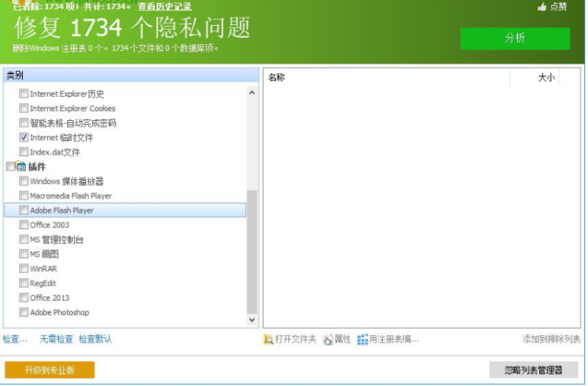
Task: Check Windows 媒体播放器 checkbox
Action: [24, 181]
